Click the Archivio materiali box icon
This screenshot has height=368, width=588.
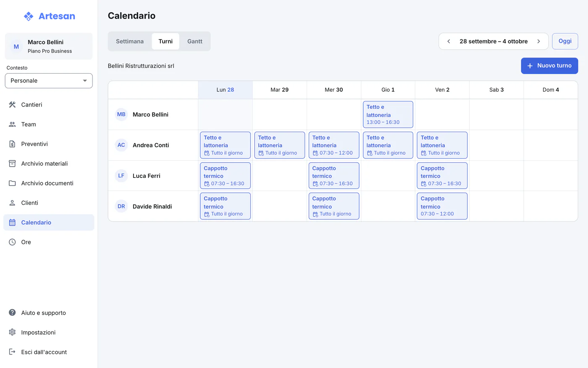(x=12, y=164)
